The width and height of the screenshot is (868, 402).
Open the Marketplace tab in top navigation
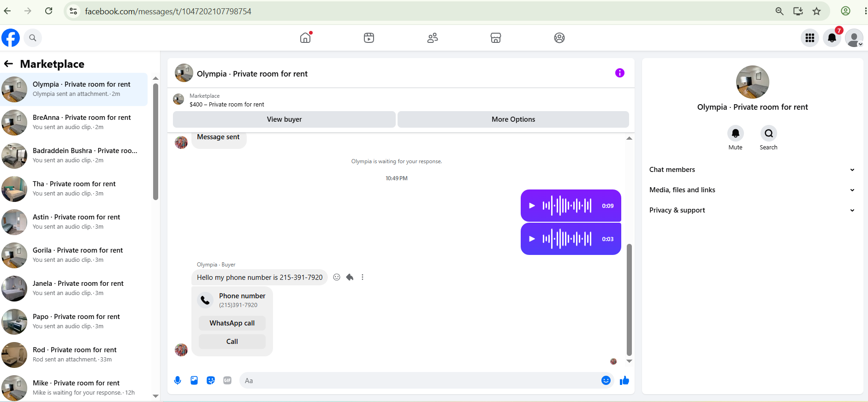click(x=496, y=38)
